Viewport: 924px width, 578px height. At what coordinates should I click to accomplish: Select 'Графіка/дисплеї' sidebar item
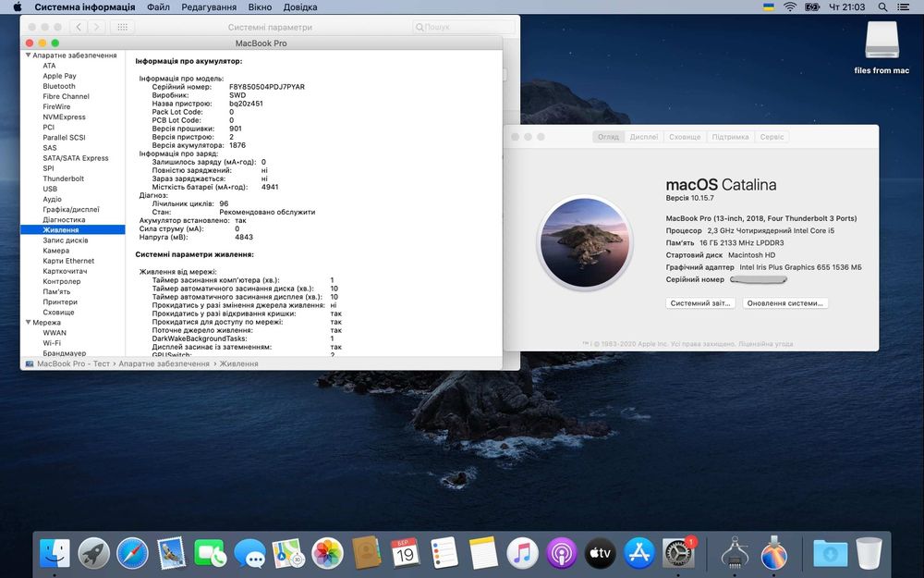tap(71, 209)
